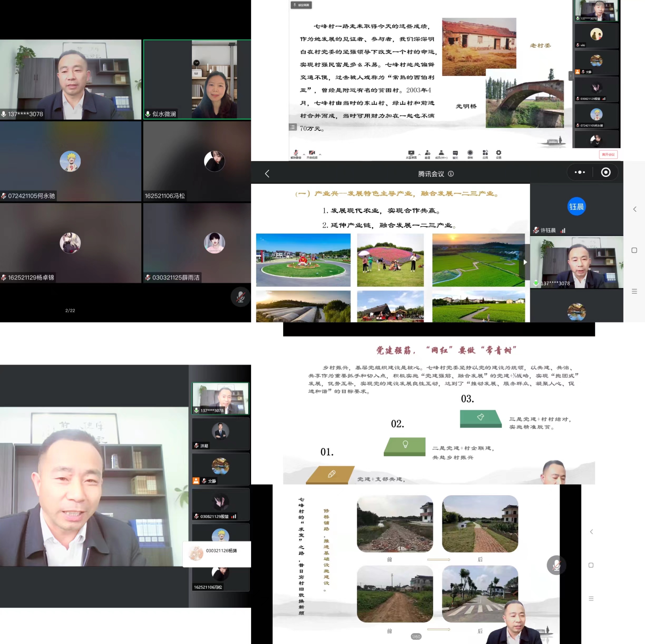This screenshot has width=645, height=644.
Task: Advance slide with arrow beside rice field photo
Action: (525, 262)
